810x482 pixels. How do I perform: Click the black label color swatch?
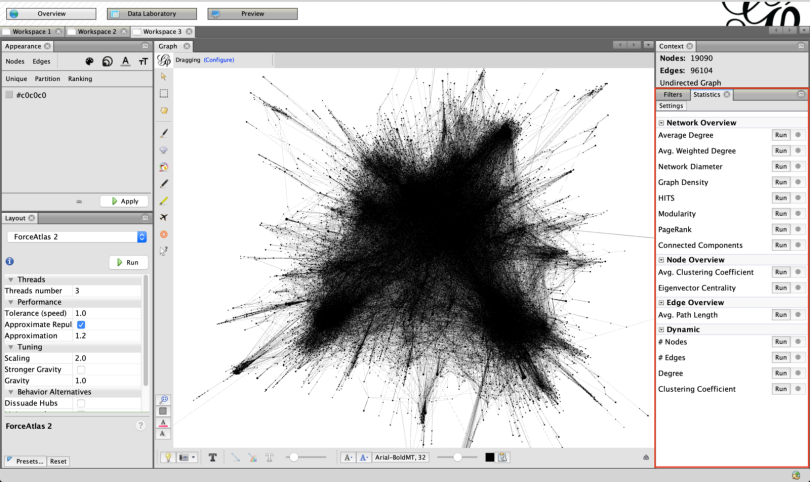point(489,457)
